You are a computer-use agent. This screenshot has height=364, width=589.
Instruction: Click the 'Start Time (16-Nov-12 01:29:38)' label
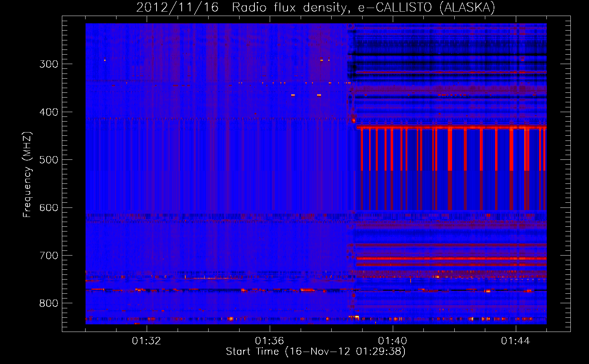(x=316, y=352)
